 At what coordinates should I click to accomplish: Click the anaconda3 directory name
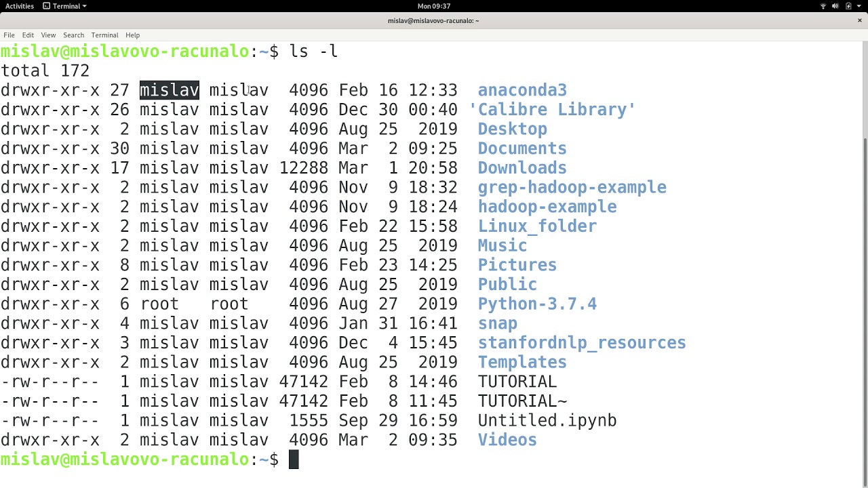[522, 90]
